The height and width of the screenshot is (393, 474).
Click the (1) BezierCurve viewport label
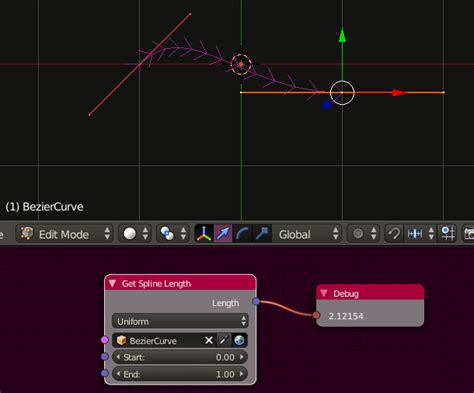pyautogui.click(x=44, y=207)
